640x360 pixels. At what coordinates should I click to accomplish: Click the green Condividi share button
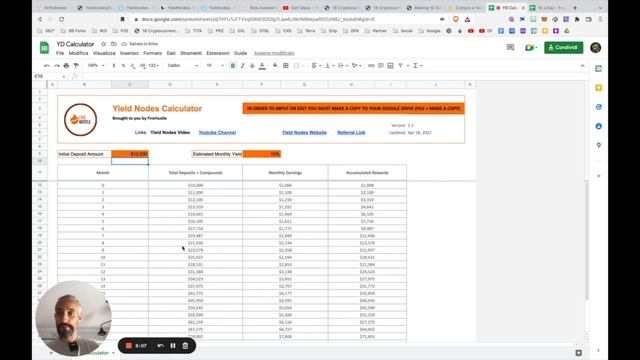(x=563, y=47)
